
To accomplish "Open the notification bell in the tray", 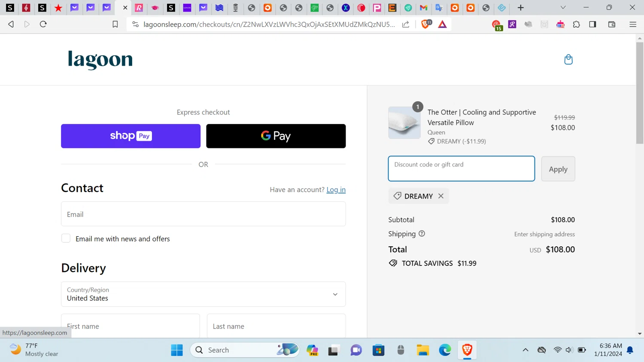I will 630,350.
